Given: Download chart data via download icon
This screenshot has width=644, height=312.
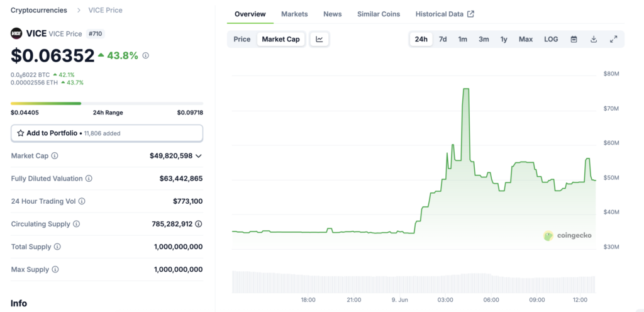Looking at the screenshot, I should (594, 39).
